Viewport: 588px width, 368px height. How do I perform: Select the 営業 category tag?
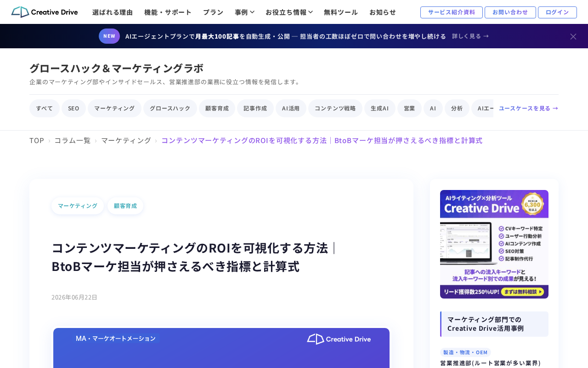coord(409,109)
